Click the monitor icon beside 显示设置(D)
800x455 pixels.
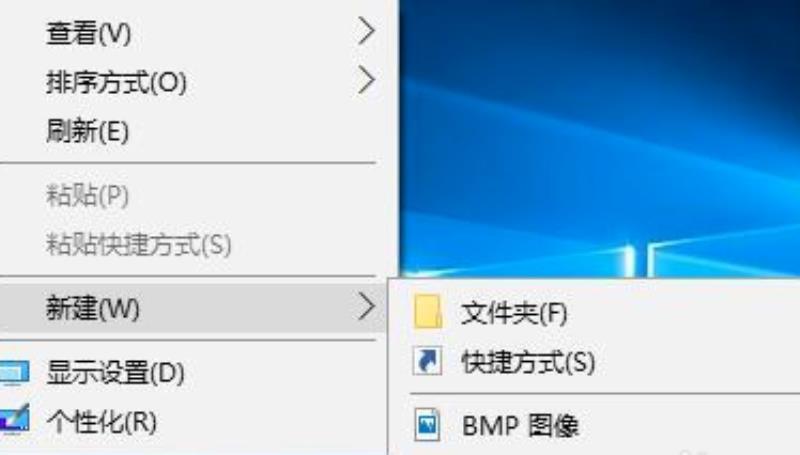coord(14,373)
